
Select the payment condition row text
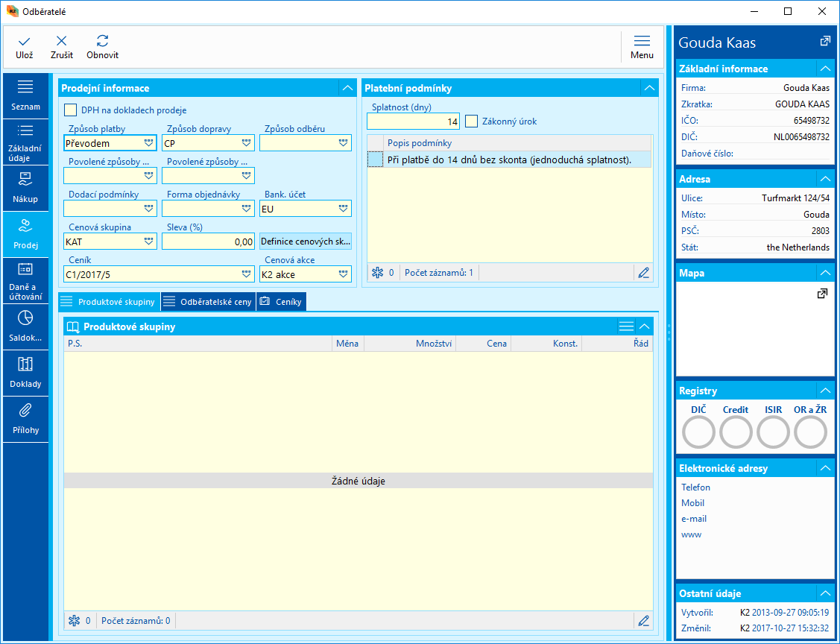pyautogui.click(x=509, y=160)
